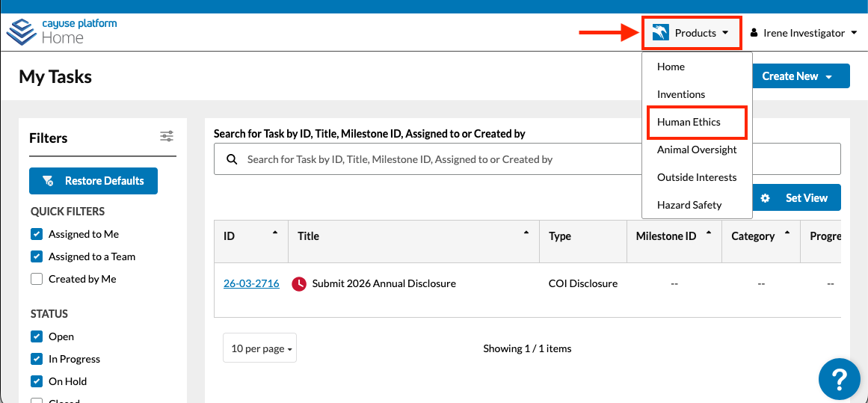Viewport: 868px width, 403px height.
Task: Select Outside Interests in Products menu
Action: tap(696, 177)
